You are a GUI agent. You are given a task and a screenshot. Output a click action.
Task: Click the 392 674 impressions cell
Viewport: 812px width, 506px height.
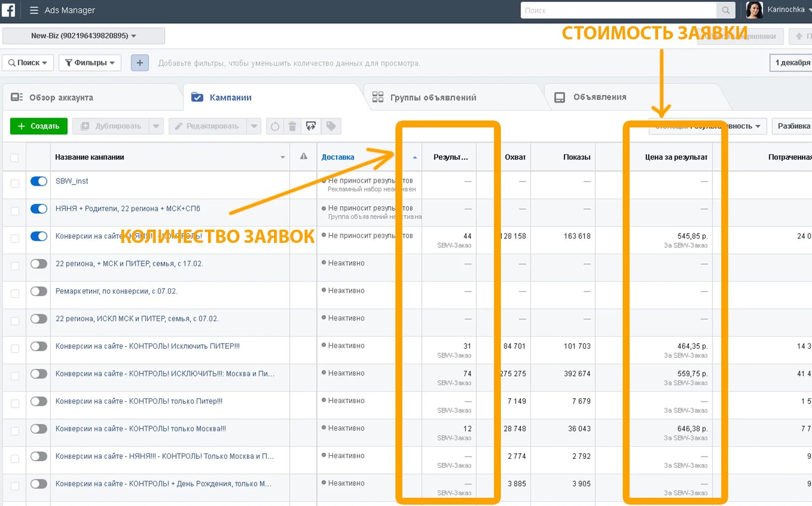(x=577, y=374)
